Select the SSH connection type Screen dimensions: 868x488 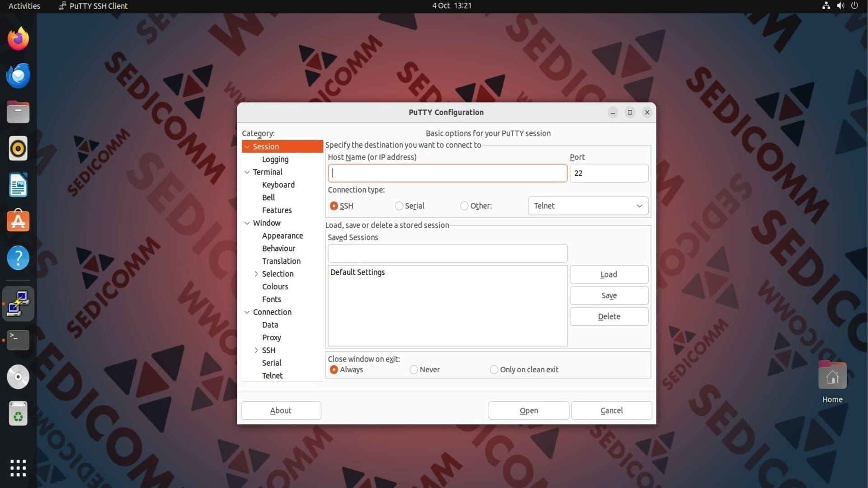[334, 206]
